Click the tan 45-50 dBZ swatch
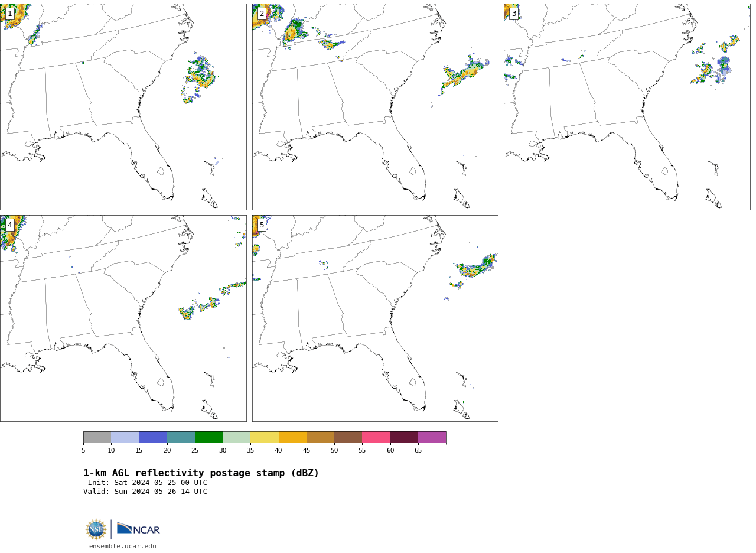This screenshot has height=553, width=756. click(320, 437)
